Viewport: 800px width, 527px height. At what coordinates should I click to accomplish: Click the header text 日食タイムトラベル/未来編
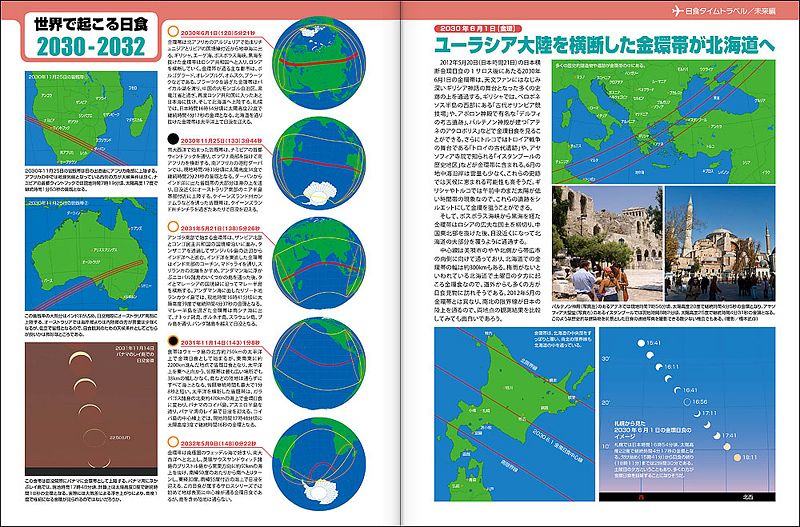pos(730,10)
